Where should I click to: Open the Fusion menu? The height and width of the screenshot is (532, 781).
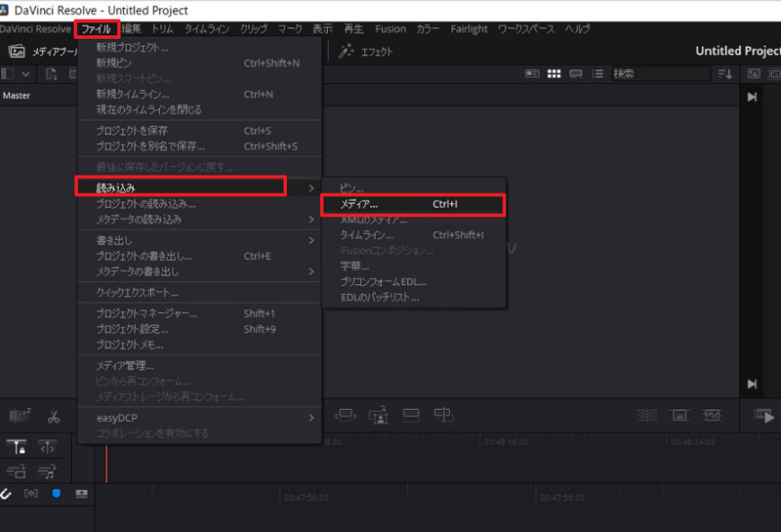pyautogui.click(x=390, y=29)
